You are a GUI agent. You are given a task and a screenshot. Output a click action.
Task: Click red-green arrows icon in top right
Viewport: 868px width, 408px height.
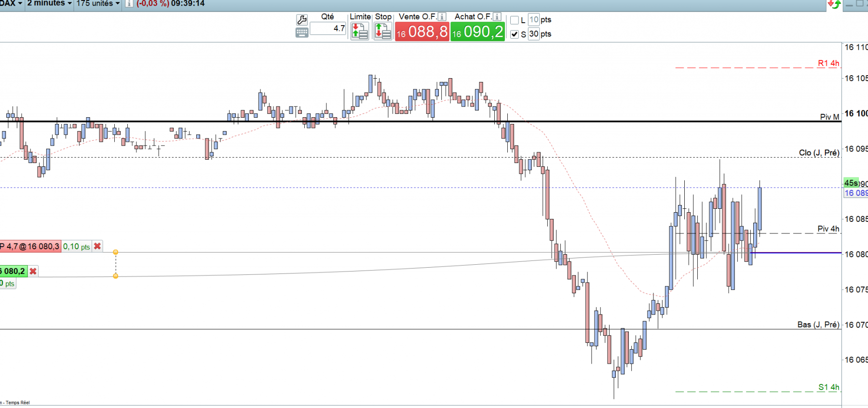pos(834,4)
